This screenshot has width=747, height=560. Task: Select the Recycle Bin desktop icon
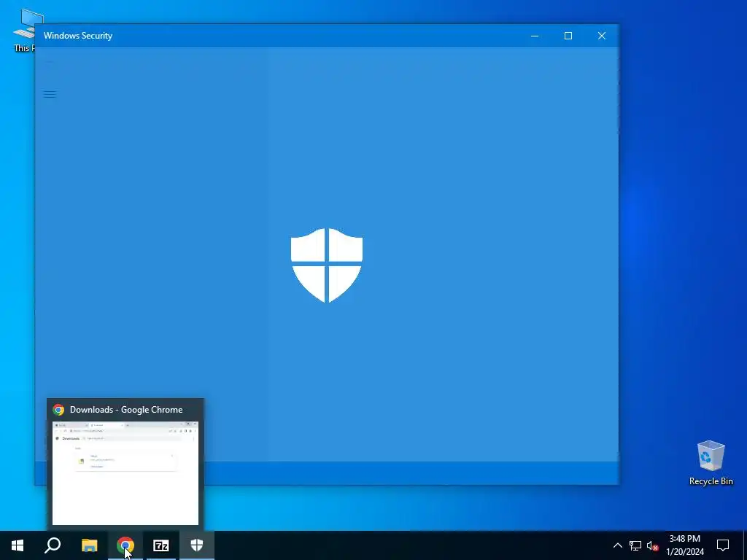click(711, 463)
